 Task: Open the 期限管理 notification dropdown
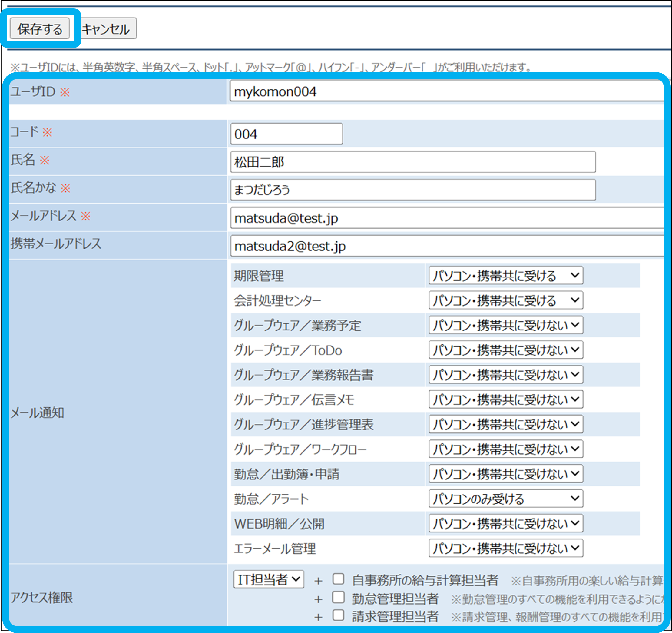tap(505, 276)
